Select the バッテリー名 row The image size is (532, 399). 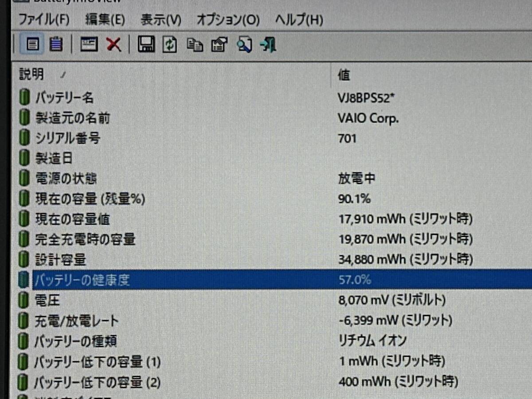[275, 98]
